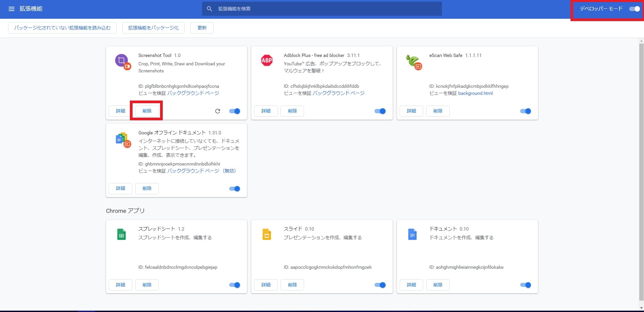
Task: Toggle the ドキュメント app switch
Action: [x=526, y=285]
